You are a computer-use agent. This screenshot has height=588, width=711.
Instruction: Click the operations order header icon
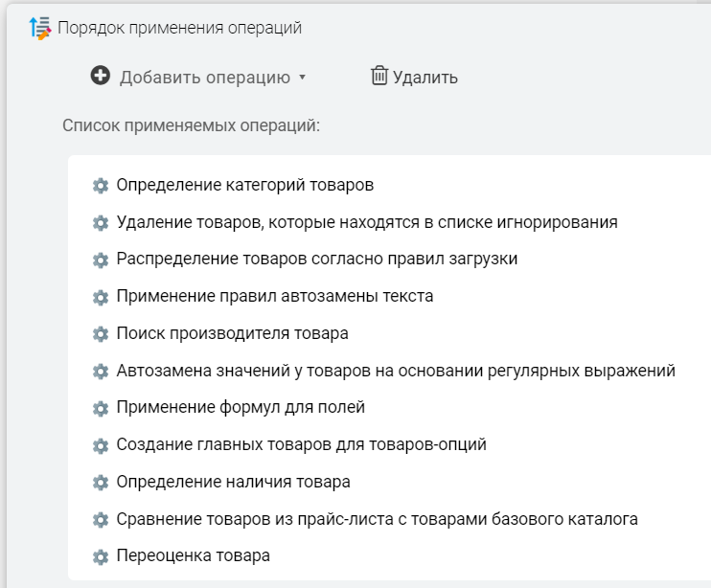(39, 28)
